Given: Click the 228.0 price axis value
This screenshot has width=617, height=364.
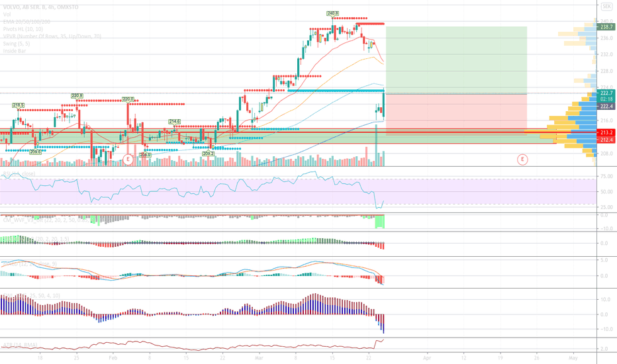Looking at the screenshot, I should point(606,71).
